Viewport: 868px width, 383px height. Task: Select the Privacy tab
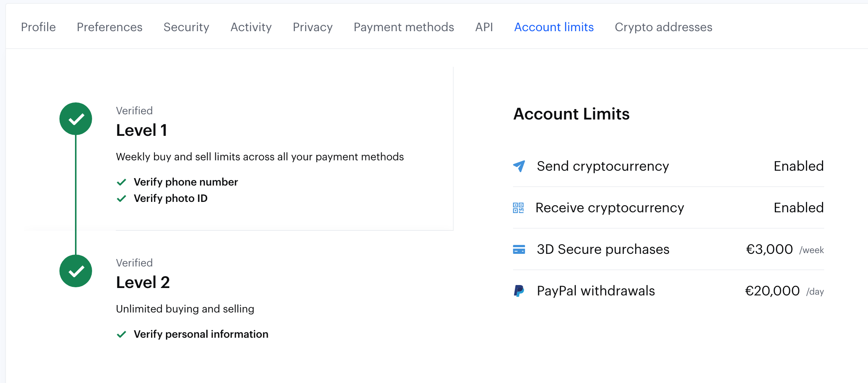[313, 27]
